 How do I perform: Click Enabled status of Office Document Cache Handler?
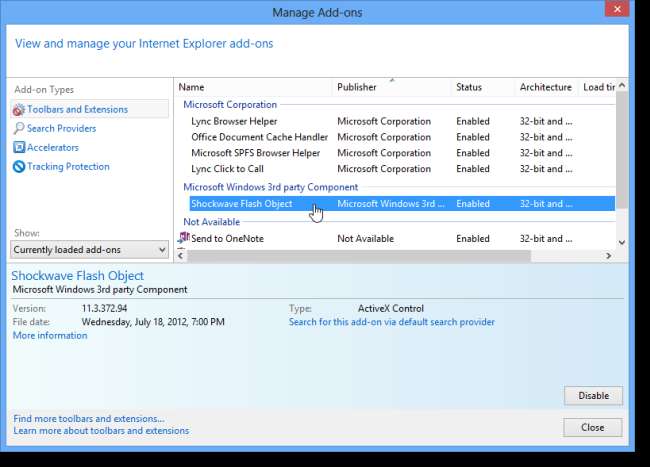[x=473, y=137]
